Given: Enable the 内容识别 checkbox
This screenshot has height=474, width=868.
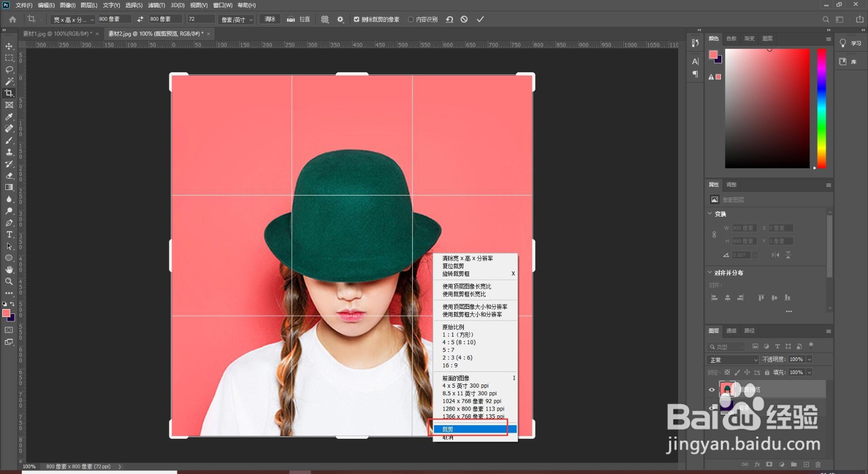Looking at the screenshot, I should [x=411, y=20].
